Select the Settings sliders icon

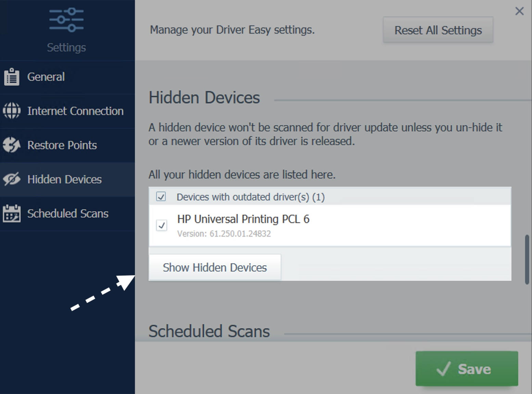[x=66, y=19]
